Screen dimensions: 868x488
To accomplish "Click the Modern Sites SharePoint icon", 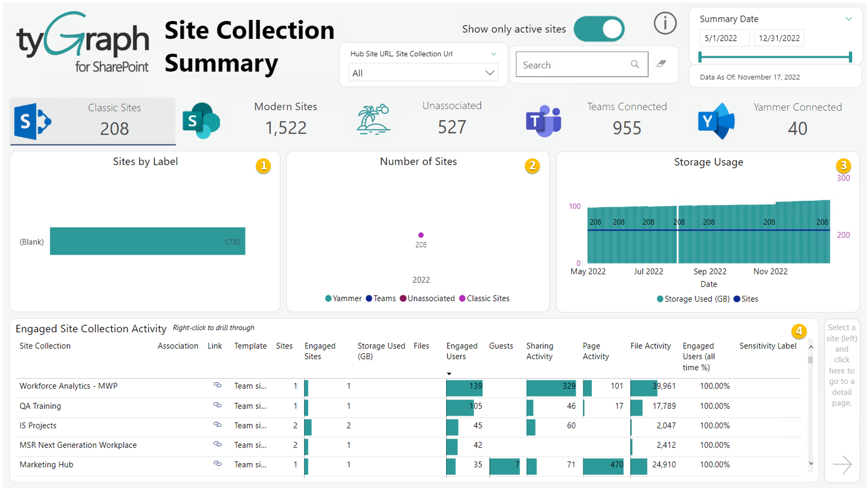I will tap(201, 121).
